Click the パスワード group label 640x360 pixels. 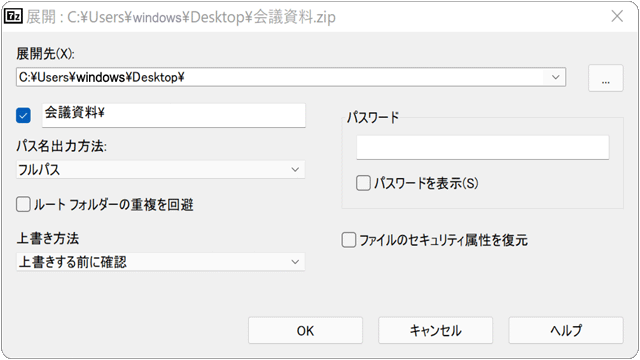click(373, 118)
